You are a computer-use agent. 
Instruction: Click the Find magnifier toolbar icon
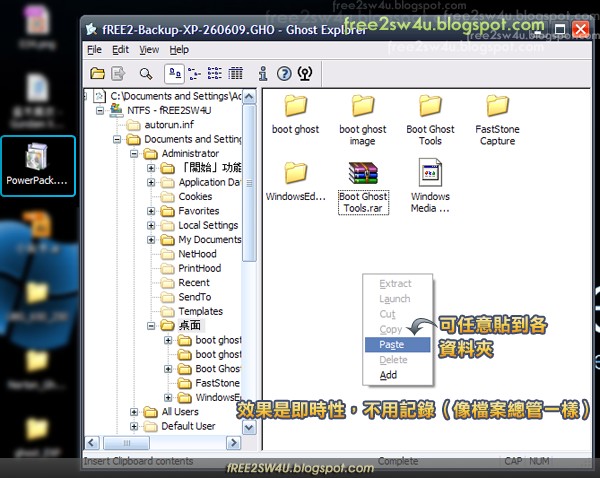click(x=146, y=73)
